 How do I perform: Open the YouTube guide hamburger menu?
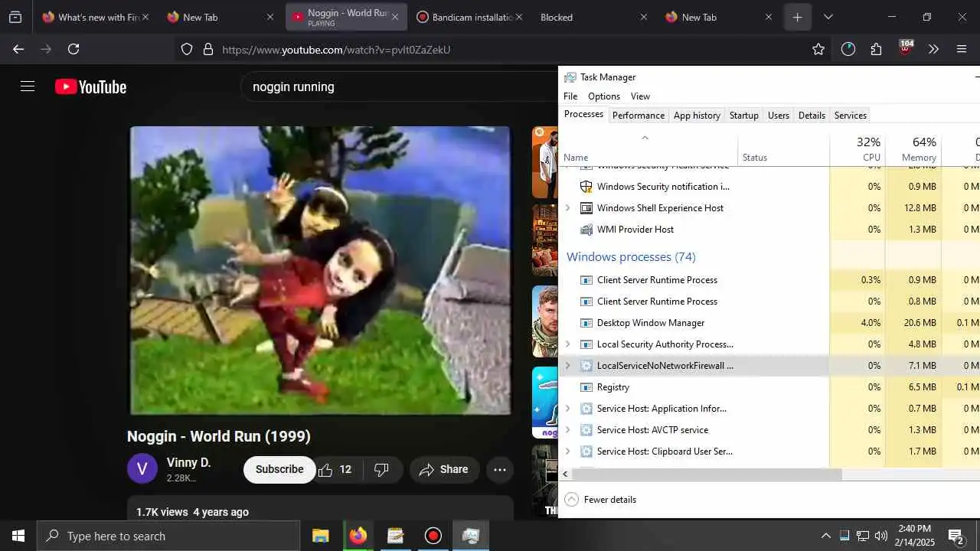tap(28, 86)
